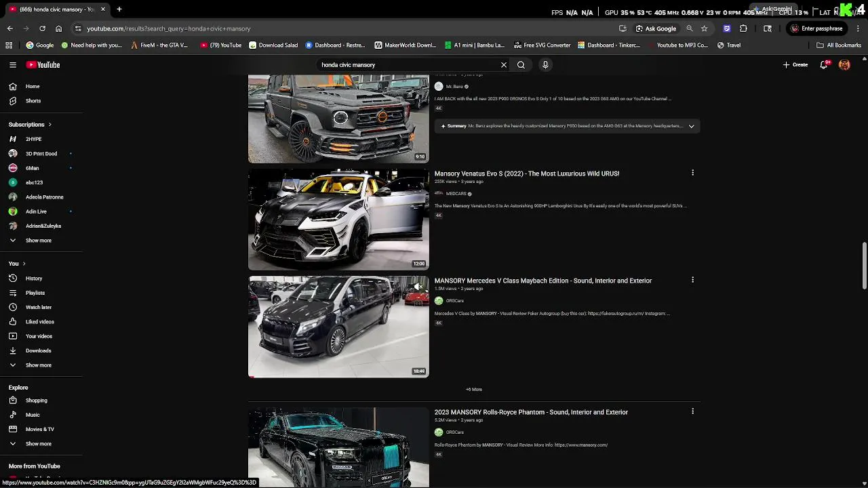
Task: Click the browser address bar URL
Action: point(168,28)
